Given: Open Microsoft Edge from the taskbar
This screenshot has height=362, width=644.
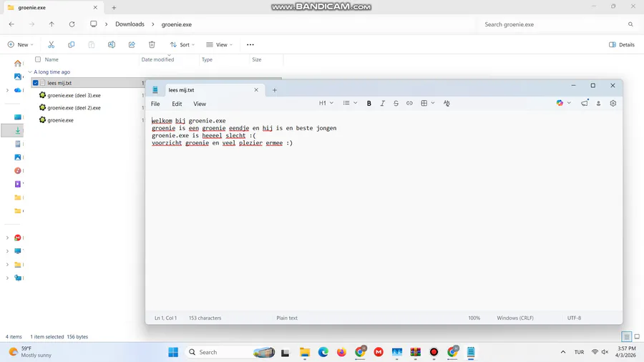Looking at the screenshot, I should click(323, 352).
